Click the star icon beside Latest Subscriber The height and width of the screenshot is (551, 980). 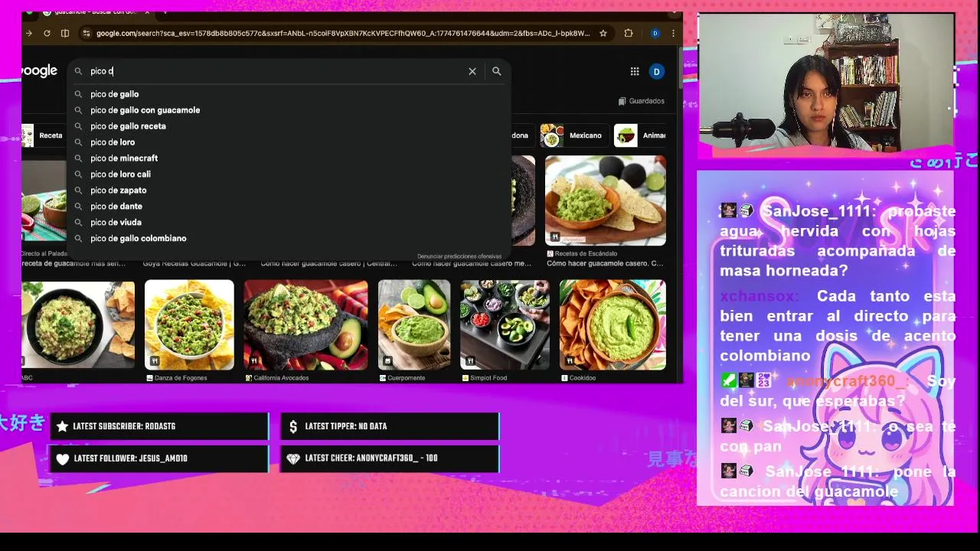(63, 426)
